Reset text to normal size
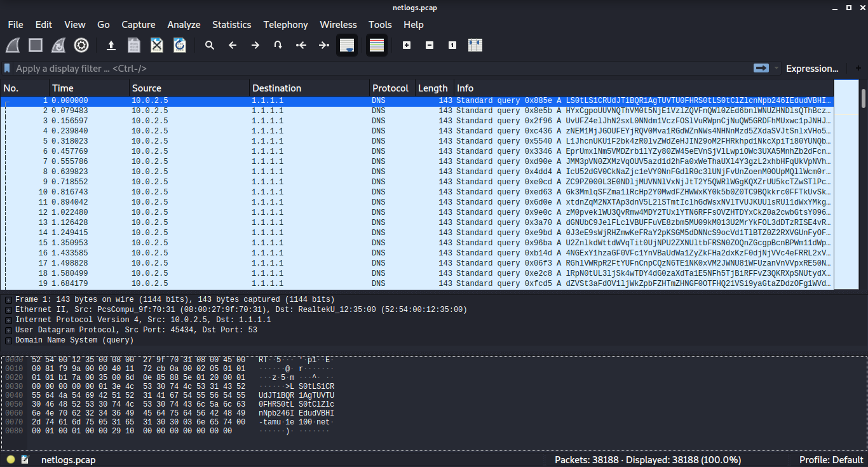 point(452,45)
